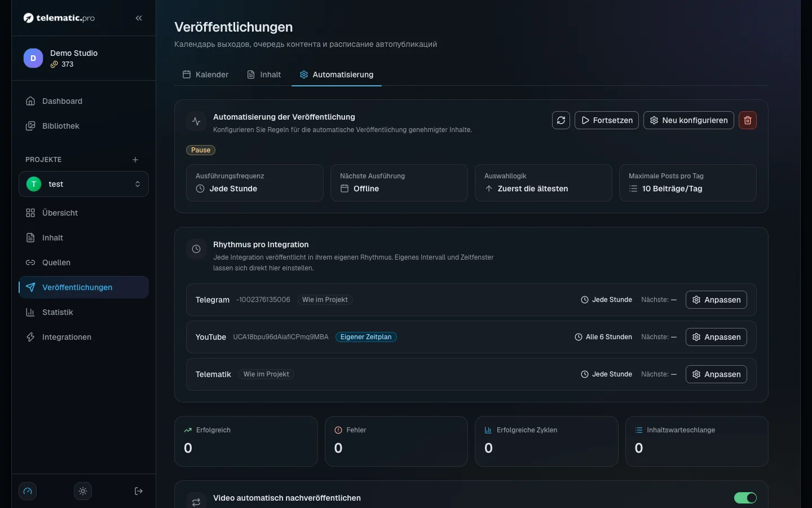The height and width of the screenshot is (508, 812).
Task: Toggle light/dark theme sun icon
Action: [x=83, y=491]
